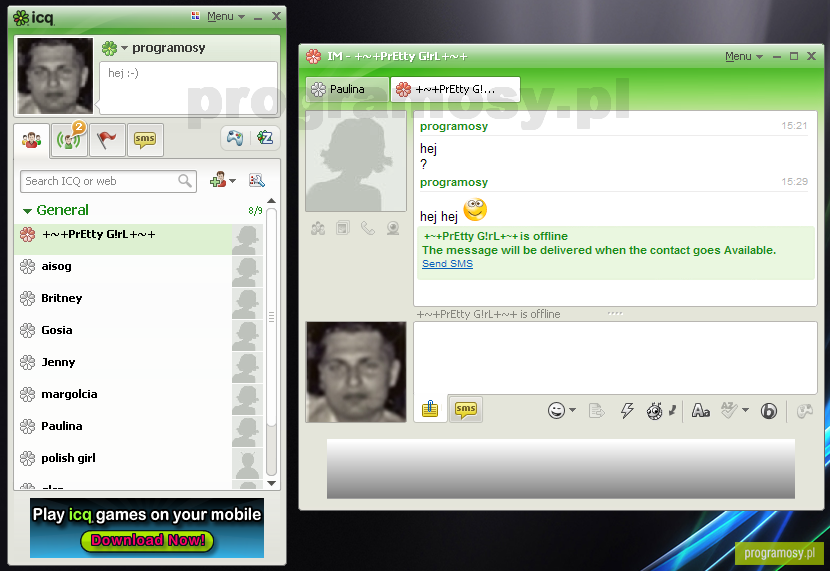The height and width of the screenshot is (571, 830).
Task: Click the history icon under contact avatar
Action: pyautogui.click(x=343, y=228)
